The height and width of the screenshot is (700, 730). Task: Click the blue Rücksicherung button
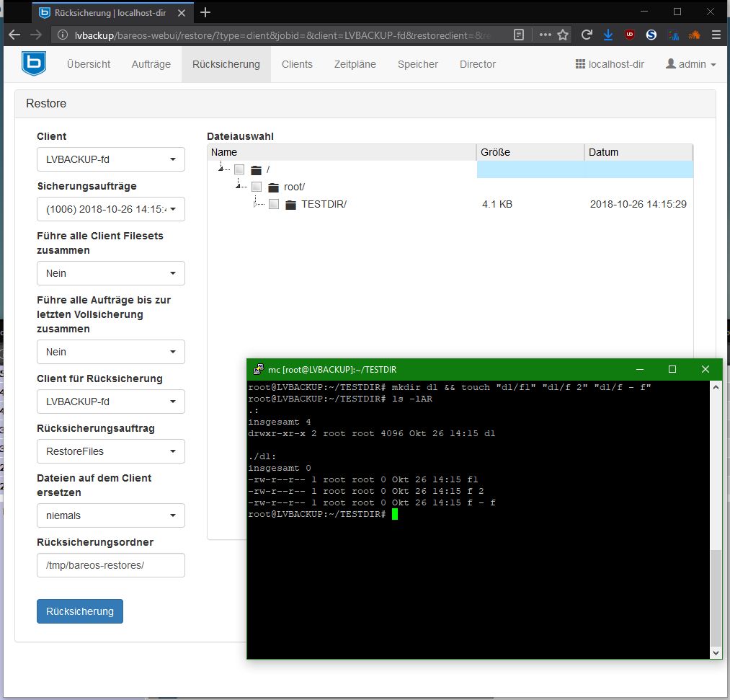(x=80, y=611)
